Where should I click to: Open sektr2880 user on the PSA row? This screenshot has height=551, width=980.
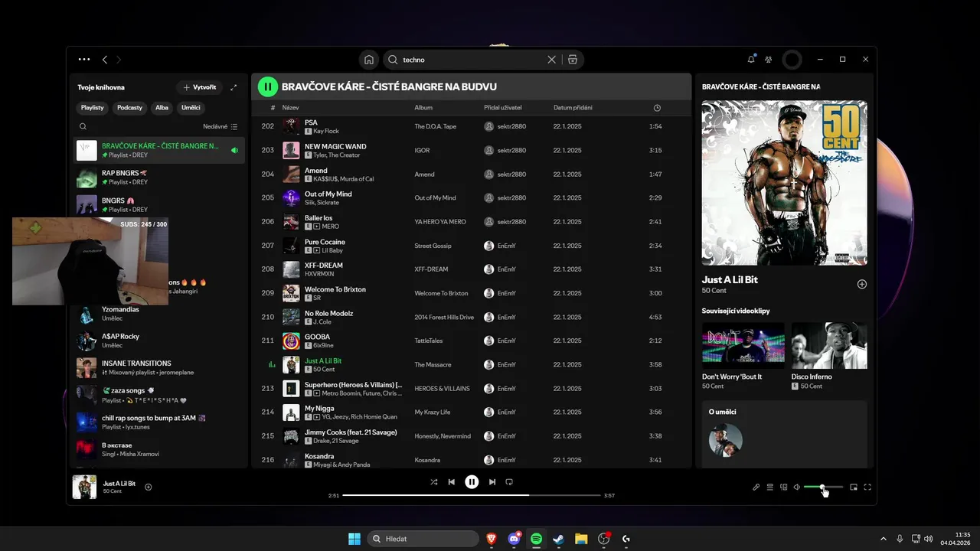click(511, 126)
